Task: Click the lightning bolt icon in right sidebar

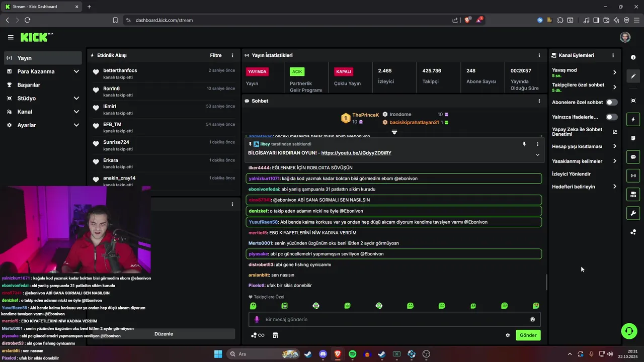Action: pos(633,120)
